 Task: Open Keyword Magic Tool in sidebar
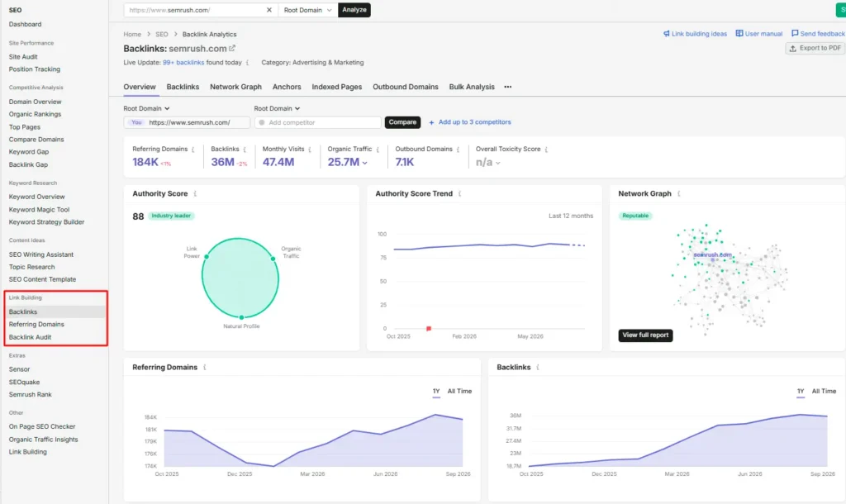[39, 209]
